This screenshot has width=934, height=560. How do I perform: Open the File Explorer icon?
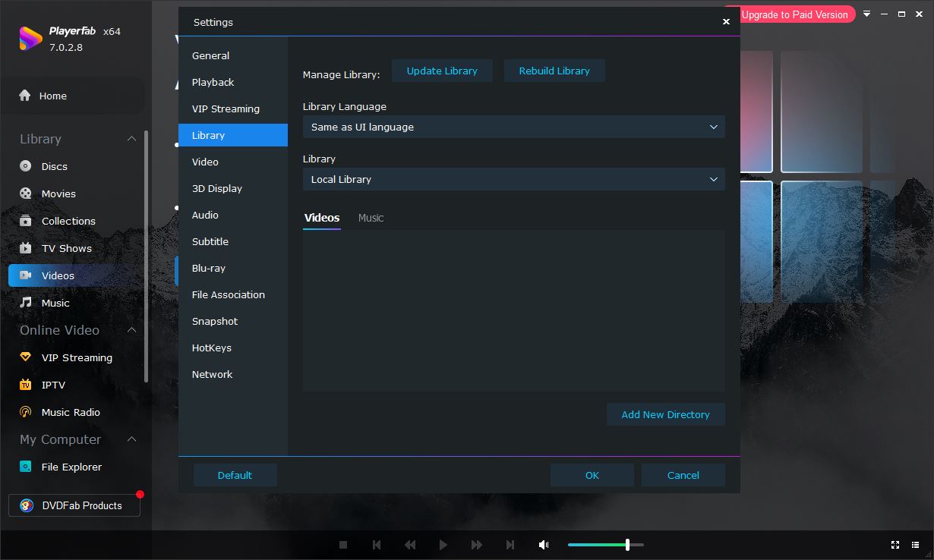coord(26,467)
